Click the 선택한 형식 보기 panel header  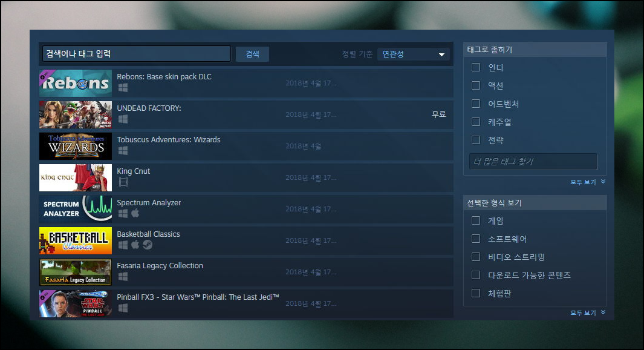click(x=535, y=203)
